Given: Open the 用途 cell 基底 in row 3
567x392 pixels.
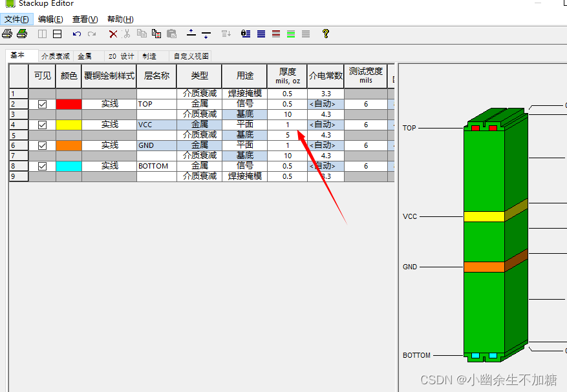Looking at the screenshot, I should pos(245,114).
